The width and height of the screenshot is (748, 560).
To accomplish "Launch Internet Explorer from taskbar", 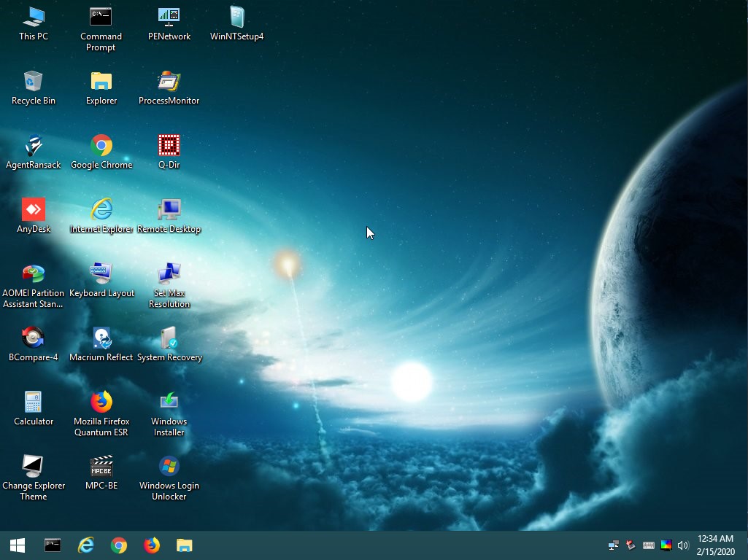I will point(86,545).
